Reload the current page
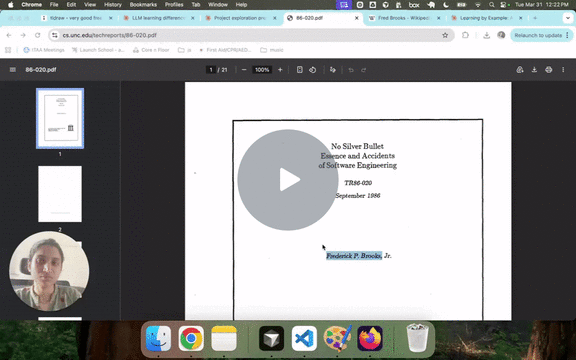 point(37,35)
